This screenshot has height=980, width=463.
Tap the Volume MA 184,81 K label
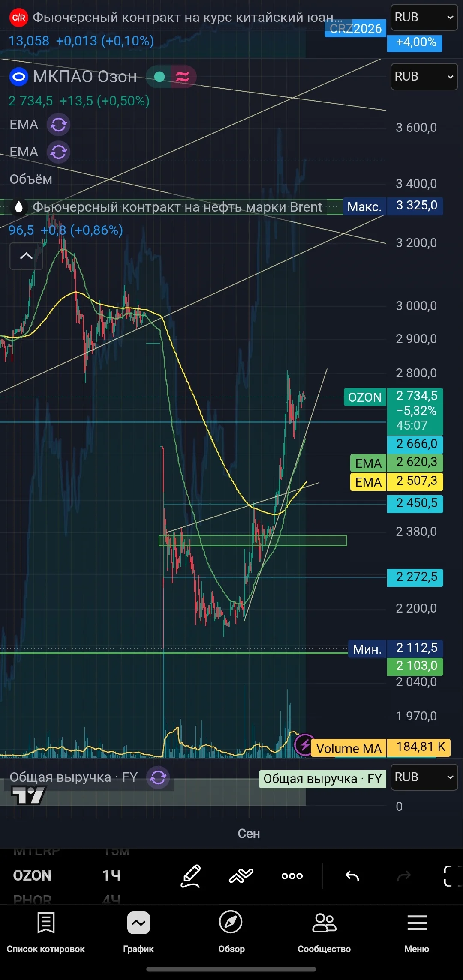381,748
